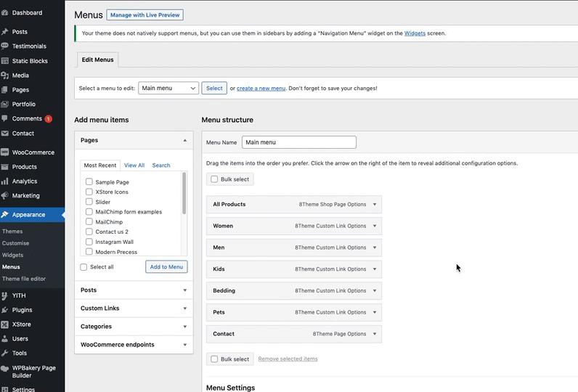Click the Analytics bar chart icon
Screen dimensions: 578x392
[x=5, y=181]
